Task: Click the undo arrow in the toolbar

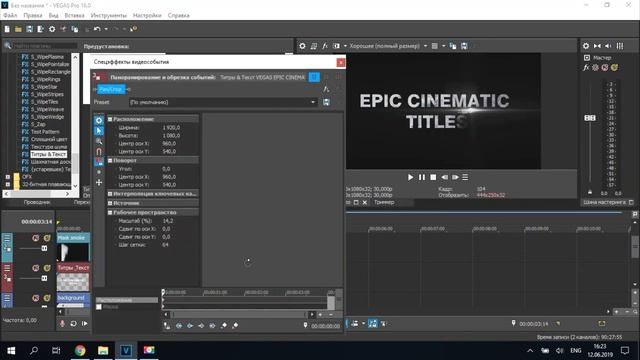Action: [x=97, y=29]
